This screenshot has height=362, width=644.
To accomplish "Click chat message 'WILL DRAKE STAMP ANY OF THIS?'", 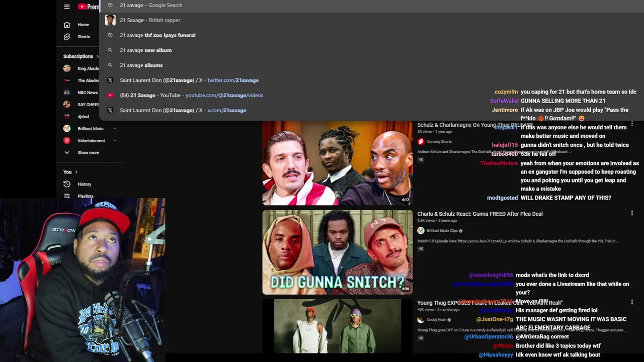I will point(566,198).
